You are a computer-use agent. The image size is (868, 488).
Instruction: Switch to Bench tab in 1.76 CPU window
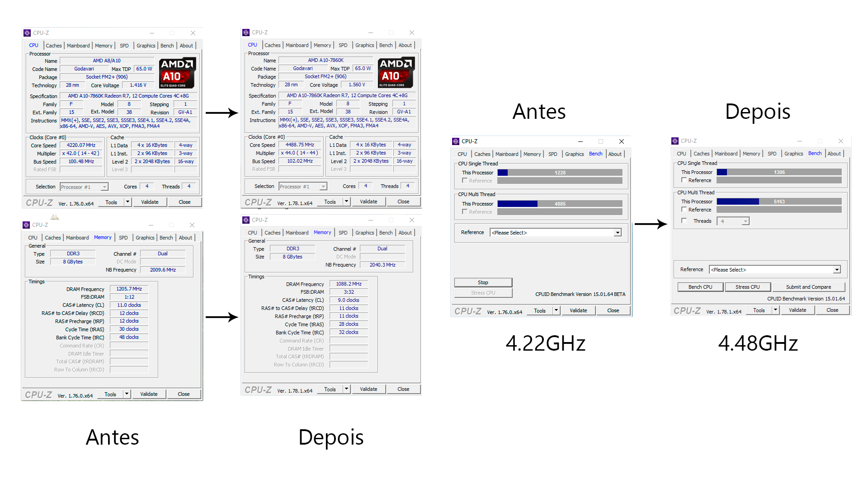[x=167, y=46]
